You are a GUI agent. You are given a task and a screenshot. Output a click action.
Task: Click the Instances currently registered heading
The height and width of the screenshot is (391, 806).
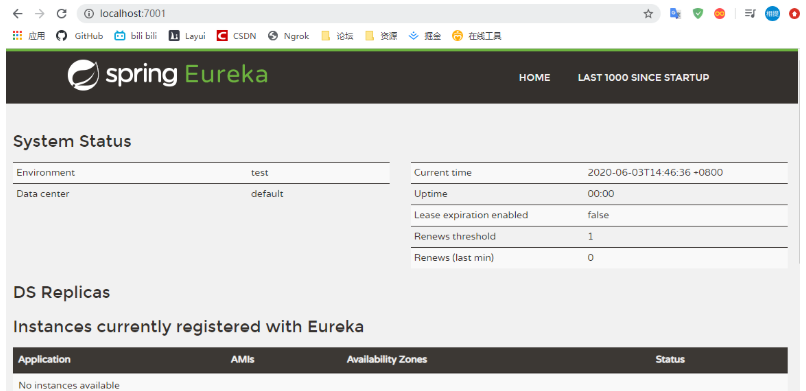pyautogui.click(x=188, y=326)
